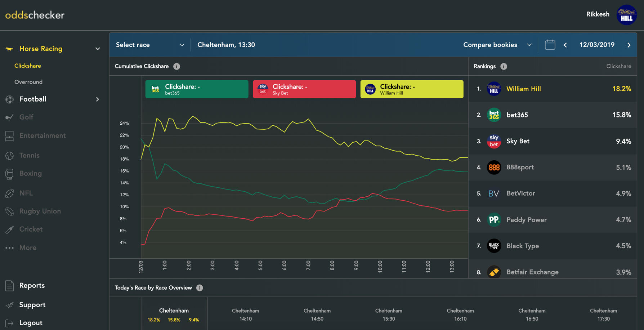Click the race overview info icon
The width and height of the screenshot is (644, 330).
coord(200,288)
